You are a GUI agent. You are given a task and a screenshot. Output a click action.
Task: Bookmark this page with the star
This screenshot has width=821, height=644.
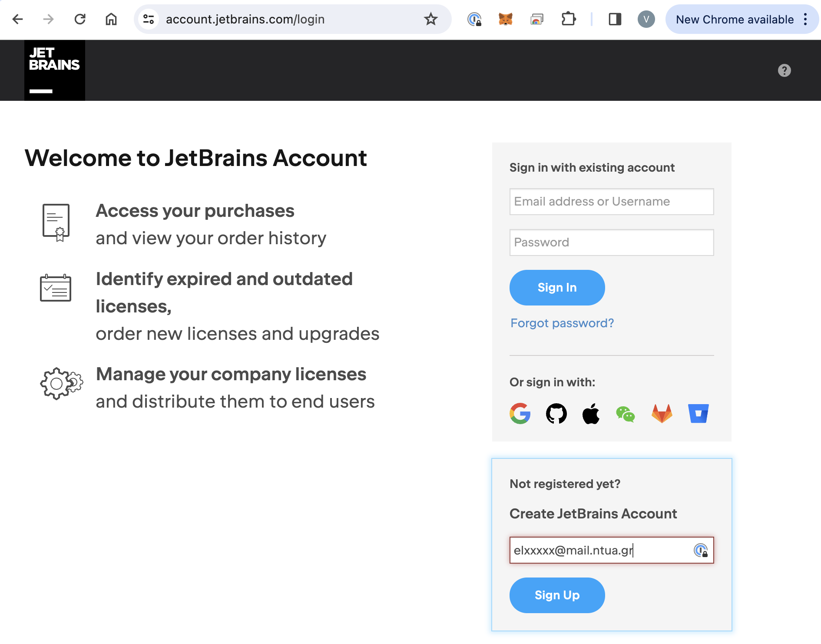430,19
